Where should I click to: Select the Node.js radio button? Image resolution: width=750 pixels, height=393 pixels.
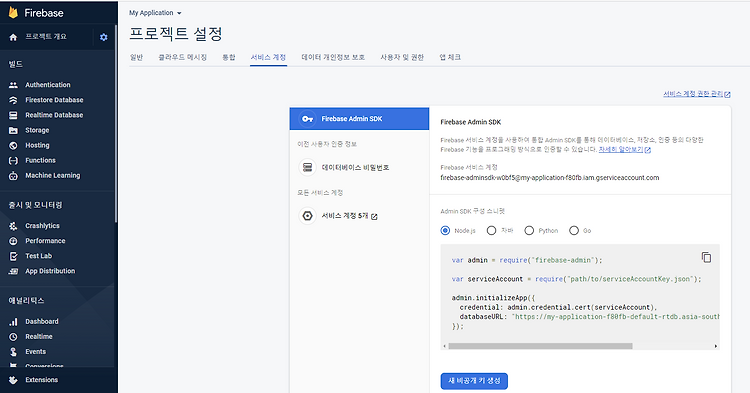445,230
